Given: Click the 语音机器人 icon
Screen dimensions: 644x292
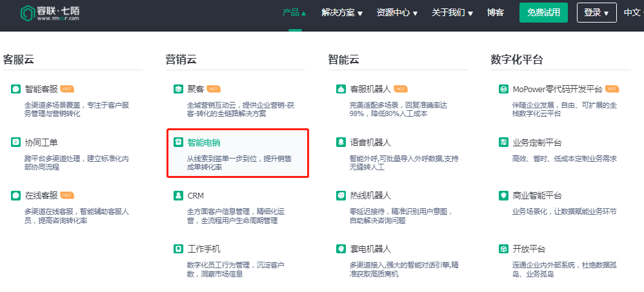Looking at the screenshot, I should click(x=341, y=142).
